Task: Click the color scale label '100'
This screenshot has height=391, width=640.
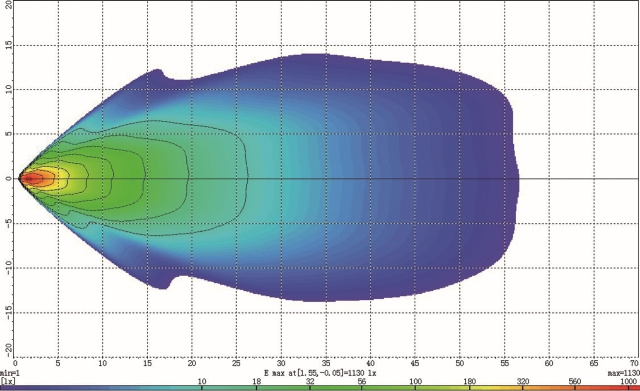Action: pyautogui.click(x=416, y=381)
